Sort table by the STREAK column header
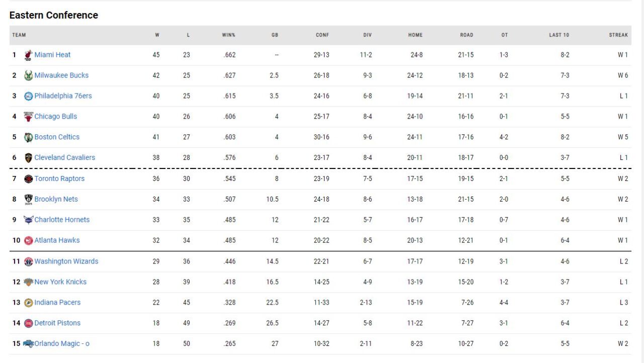This screenshot has height=363, width=644. coord(618,35)
